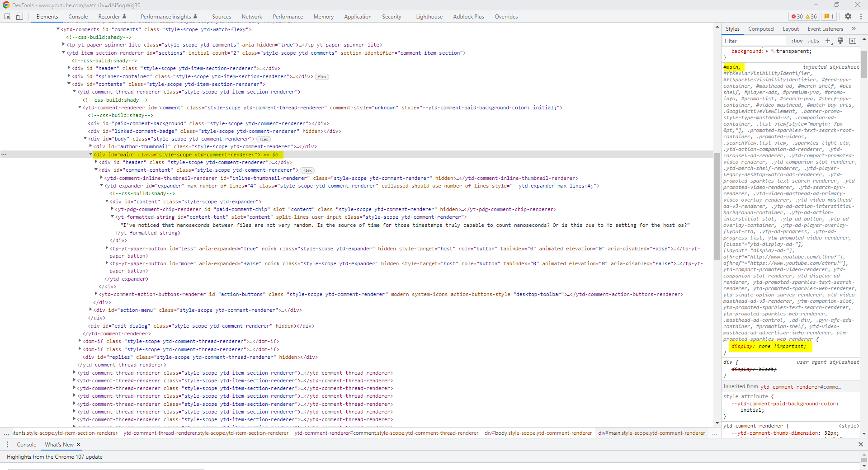The height and width of the screenshot is (470, 868).
Task: Expand the ytd-comment-action-buttons-renderer node
Action: pos(96,294)
